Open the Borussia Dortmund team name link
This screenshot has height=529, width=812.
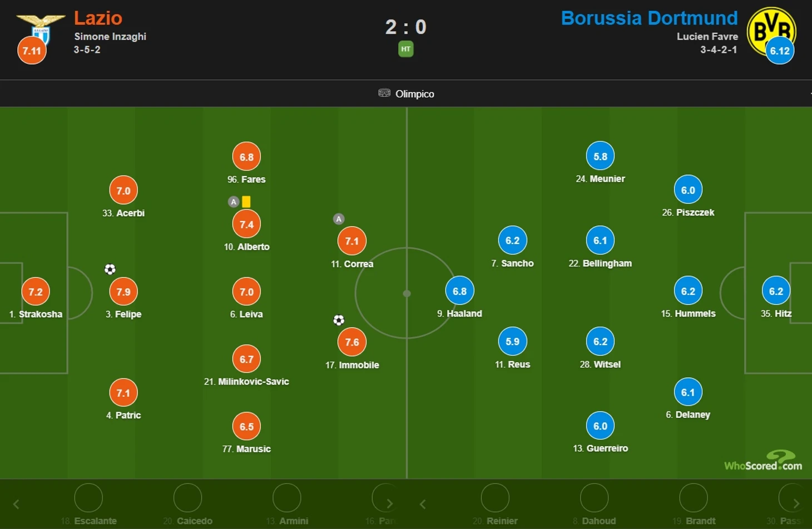tap(649, 18)
